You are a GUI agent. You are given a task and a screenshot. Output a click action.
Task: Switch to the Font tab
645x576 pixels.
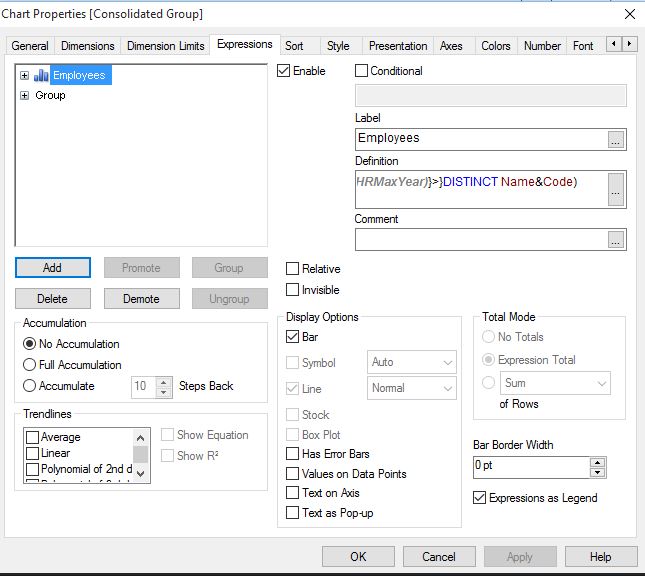click(583, 46)
